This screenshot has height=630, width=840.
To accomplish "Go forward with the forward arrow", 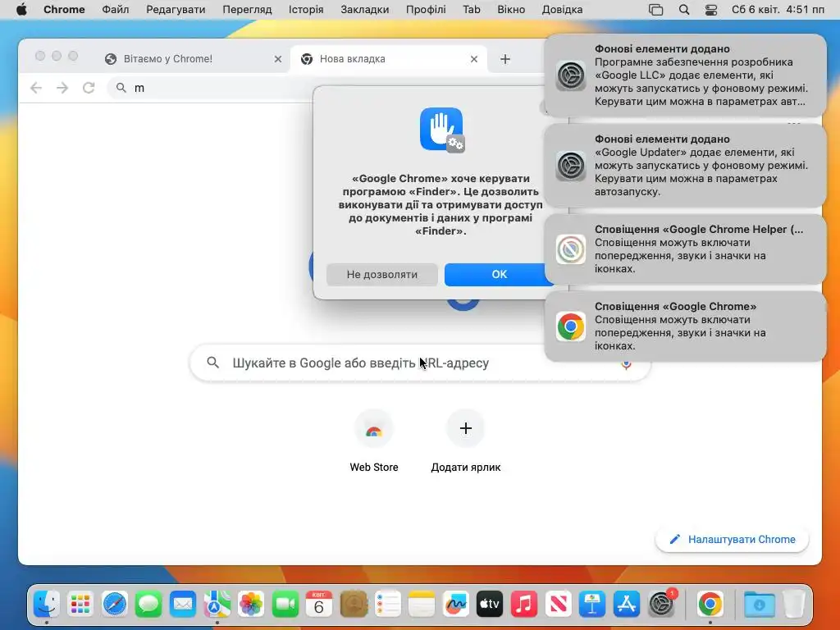I will pos(62,88).
